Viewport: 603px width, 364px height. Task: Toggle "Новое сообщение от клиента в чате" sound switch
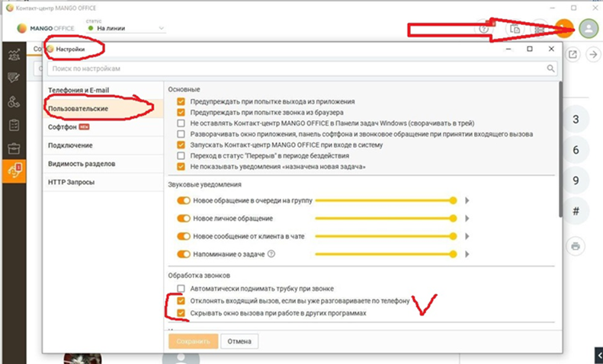click(183, 236)
